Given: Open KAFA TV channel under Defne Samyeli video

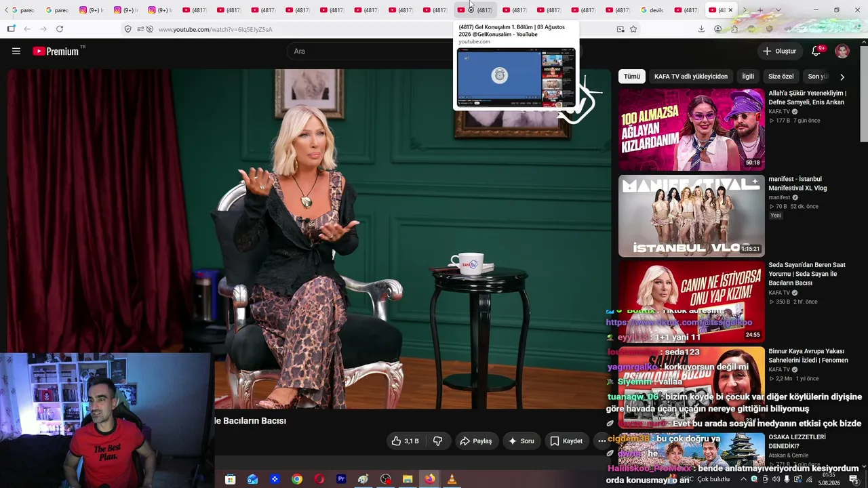Looking at the screenshot, I should pos(779,112).
